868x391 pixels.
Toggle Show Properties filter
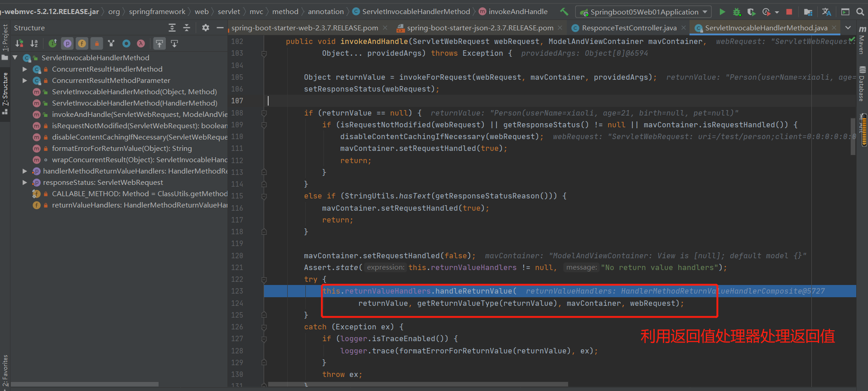(x=68, y=43)
